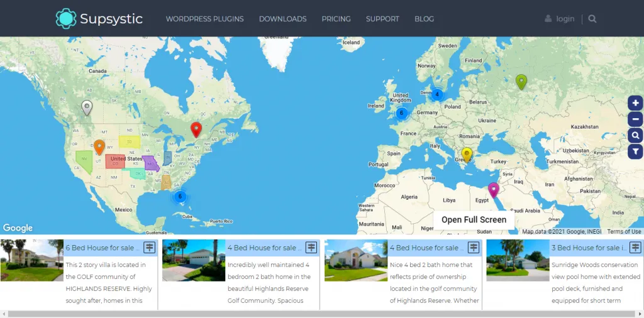Click the green Nevada state shape
The height and width of the screenshot is (318, 644).
(x=84, y=160)
